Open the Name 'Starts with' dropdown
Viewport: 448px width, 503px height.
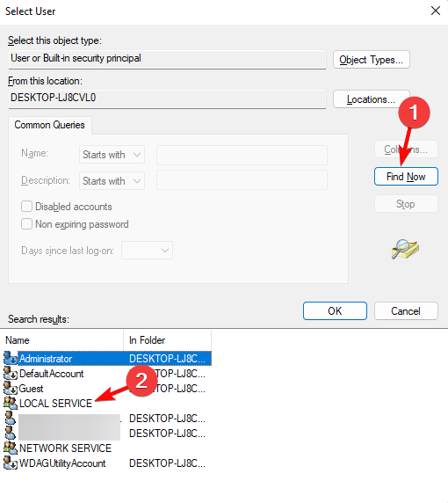112,155
